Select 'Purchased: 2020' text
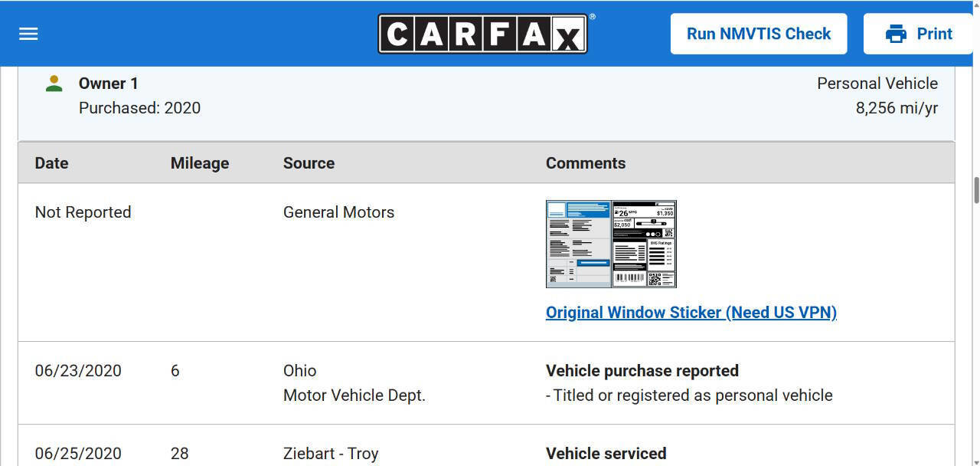This screenshot has width=980, height=466. (x=139, y=108)
